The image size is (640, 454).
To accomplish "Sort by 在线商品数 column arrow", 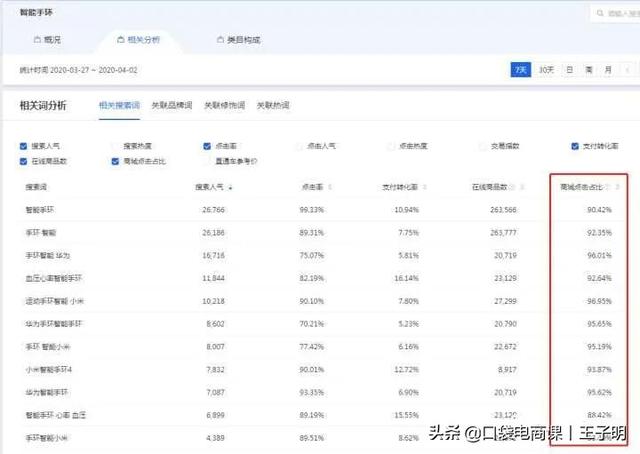I will click(x=522, y=187).
